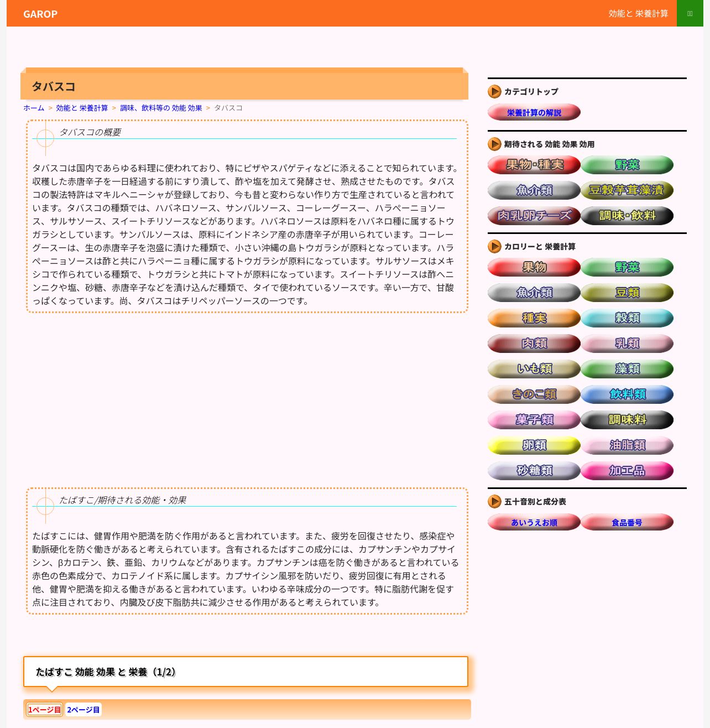
Task: Open 調味、飲料等の効能効果 breadcrumb link
Action: [161, 108]
